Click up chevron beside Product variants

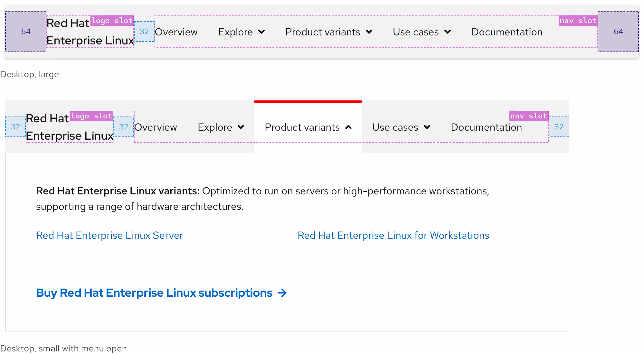(x=348, y=127)
